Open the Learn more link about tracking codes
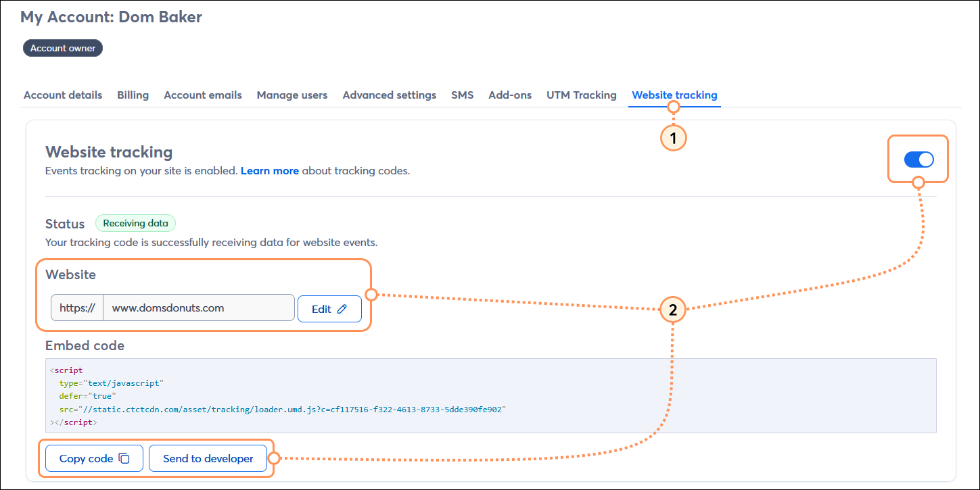980x490 pixels. click(269, 170)
